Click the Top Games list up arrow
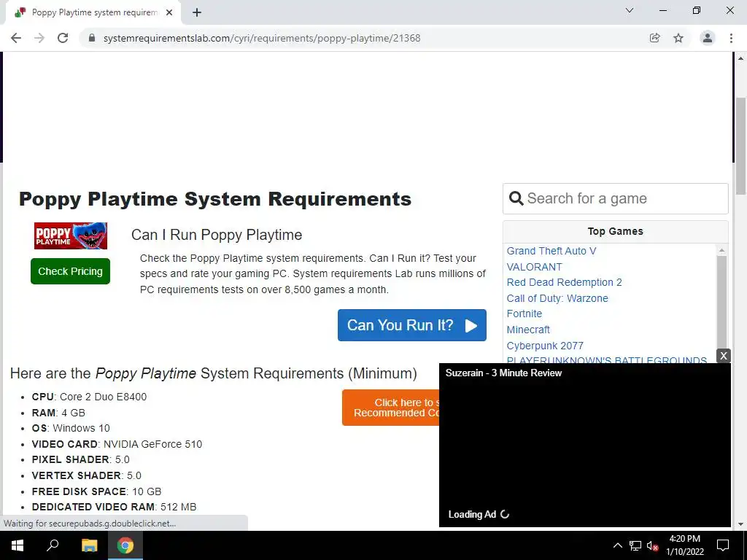 pyautogui.click(x=721, y=250)
